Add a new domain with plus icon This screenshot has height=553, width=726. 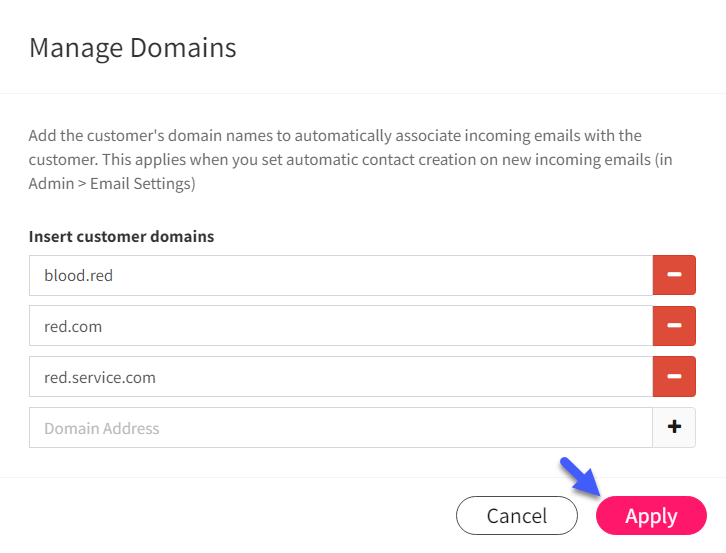674,427
